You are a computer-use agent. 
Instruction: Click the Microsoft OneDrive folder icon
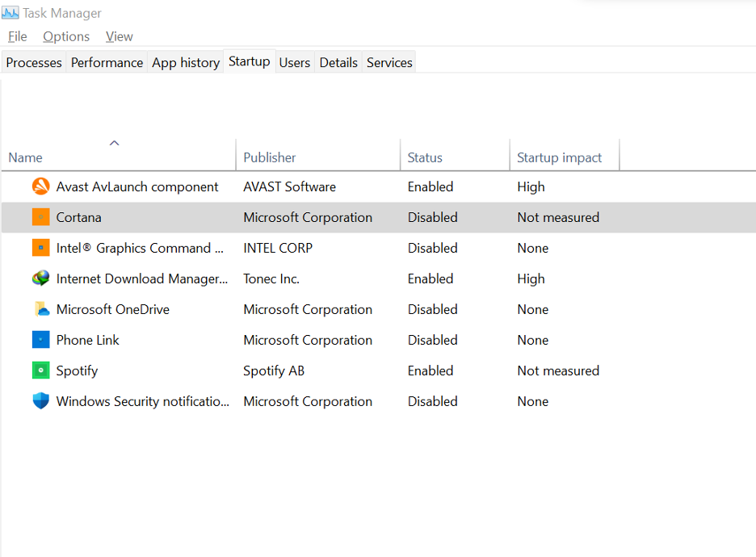[40, 309]
